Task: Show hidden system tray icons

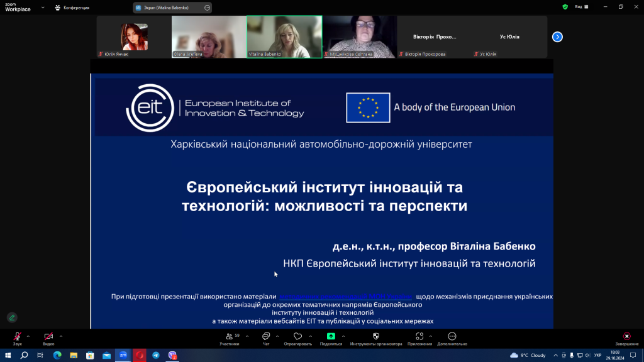Action: (556, 355)
